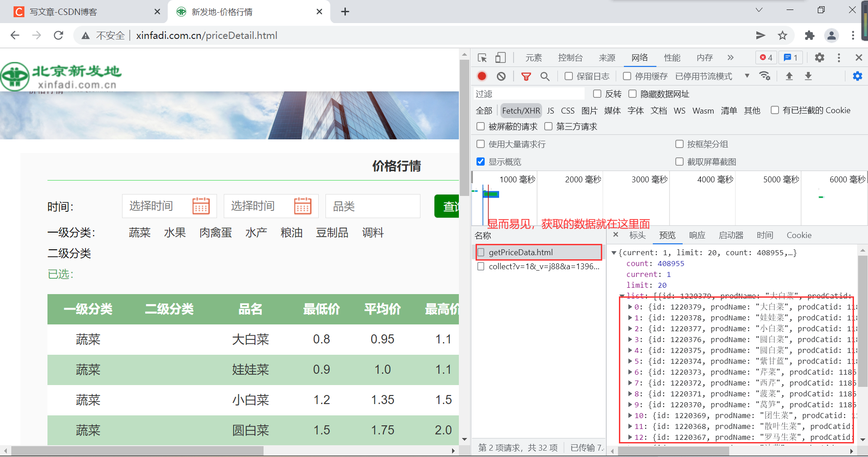Select the getPriceData.html request

521,252
